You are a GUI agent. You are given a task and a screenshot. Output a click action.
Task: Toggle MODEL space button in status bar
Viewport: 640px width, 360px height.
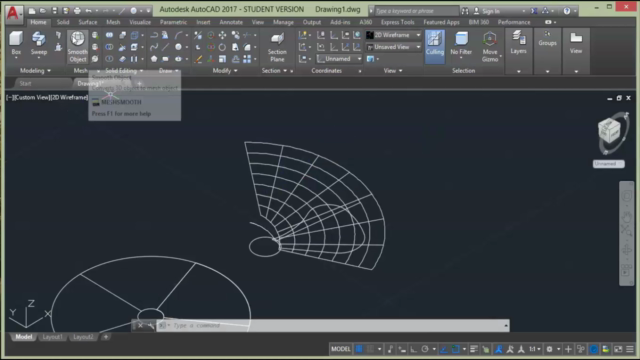pyautogui.click(x=340, y=349)
